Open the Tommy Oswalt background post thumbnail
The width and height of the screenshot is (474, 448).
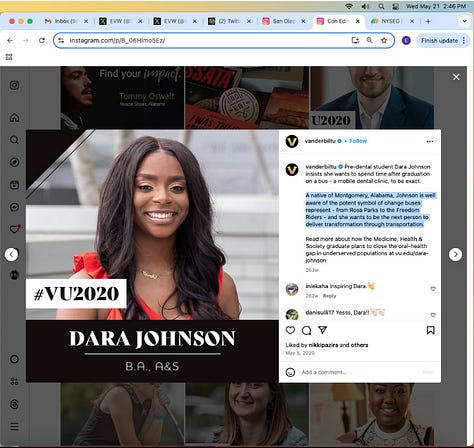(x=122, y=98)
